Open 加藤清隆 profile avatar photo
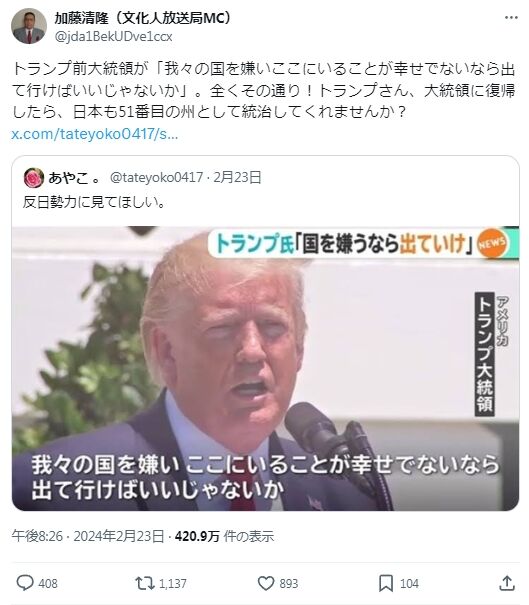This screenshot has height=605, width=529. click(x=29, y=27)
